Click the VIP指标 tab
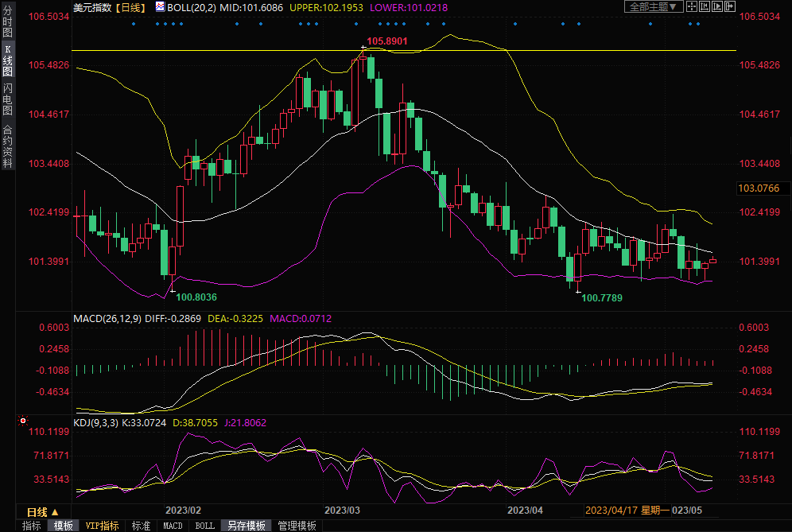Image resolution: width=792 pixels, height=532 pixels. click(x=102, y=526)
